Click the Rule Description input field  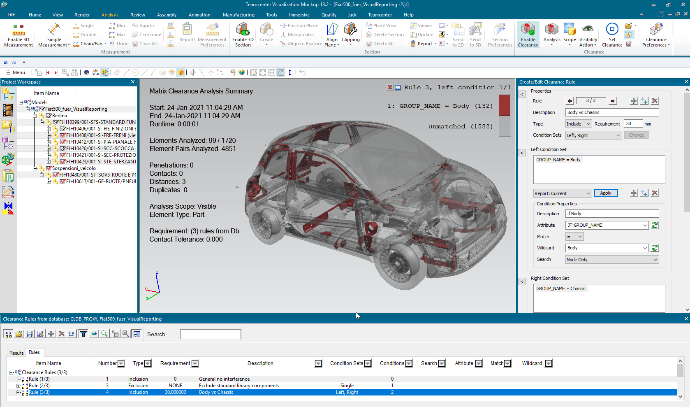point(612,113)
